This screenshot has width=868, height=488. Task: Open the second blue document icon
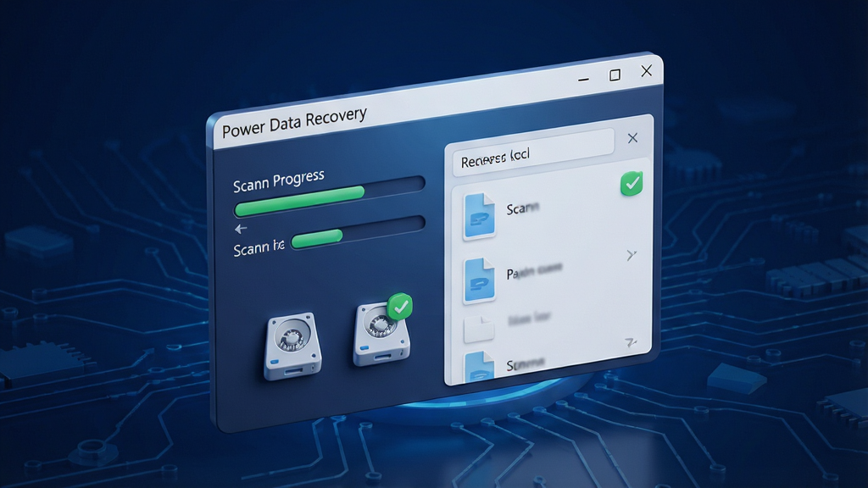480,280
